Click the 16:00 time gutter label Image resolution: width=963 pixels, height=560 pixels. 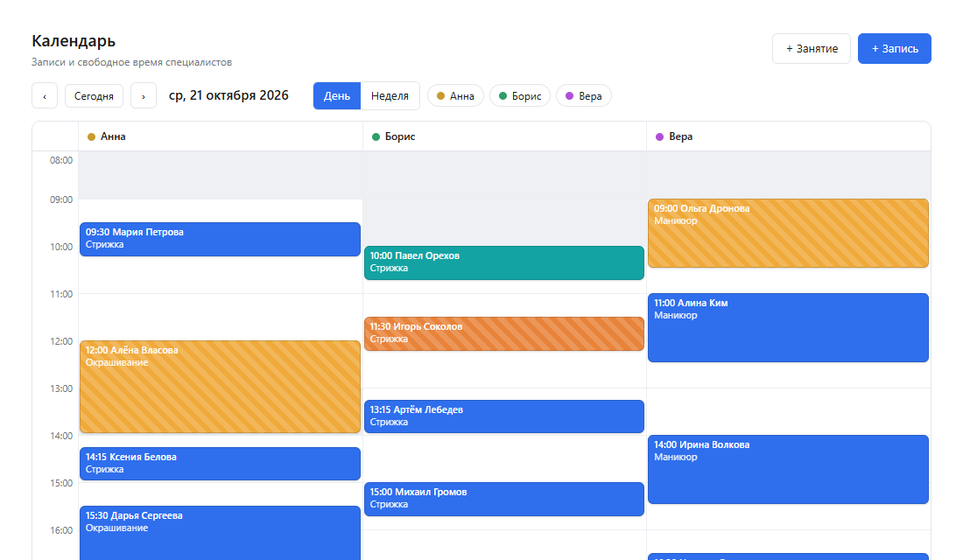[61, 530]
